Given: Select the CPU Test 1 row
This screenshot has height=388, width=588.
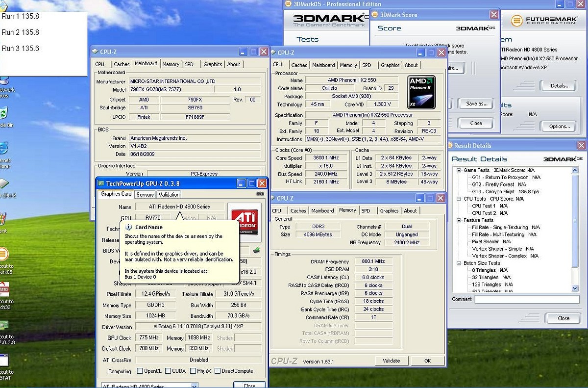Looking at the screenshot, I should coord(490,206).
